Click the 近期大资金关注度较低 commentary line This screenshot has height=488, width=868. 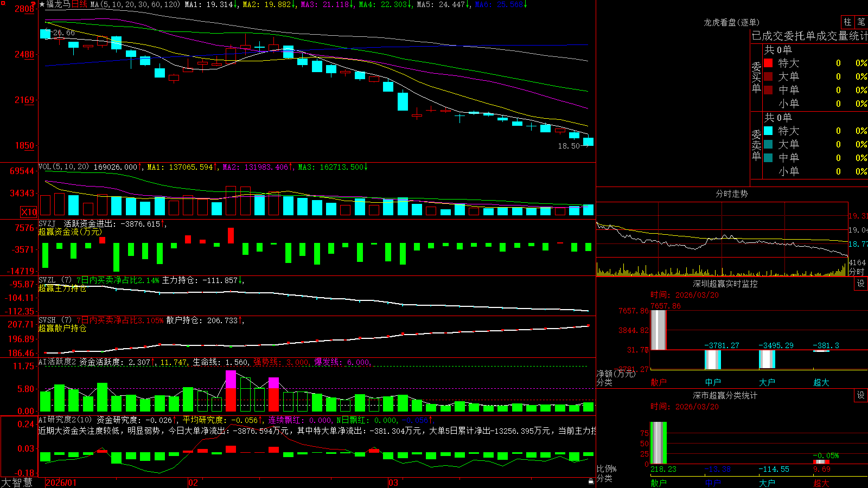(317, 431)
